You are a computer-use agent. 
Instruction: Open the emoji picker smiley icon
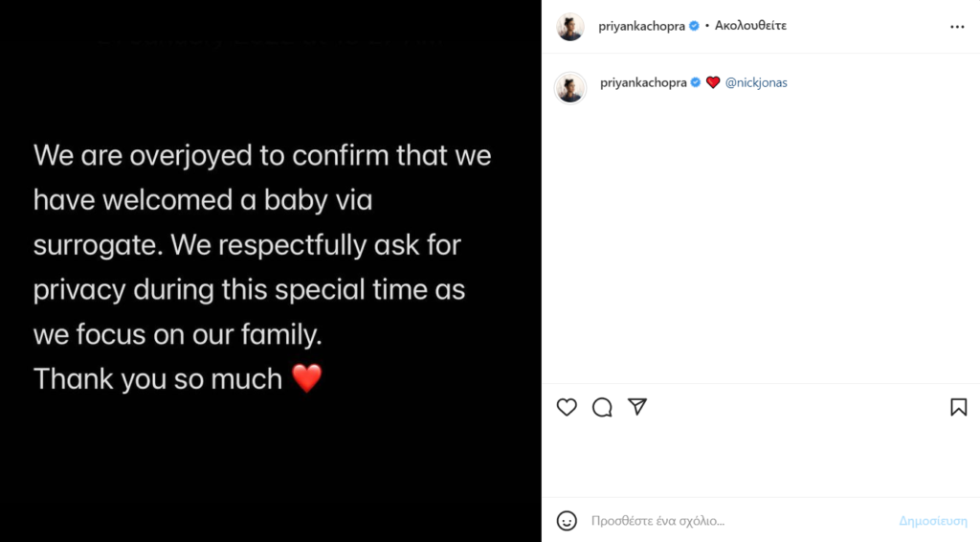click(567, 521)
